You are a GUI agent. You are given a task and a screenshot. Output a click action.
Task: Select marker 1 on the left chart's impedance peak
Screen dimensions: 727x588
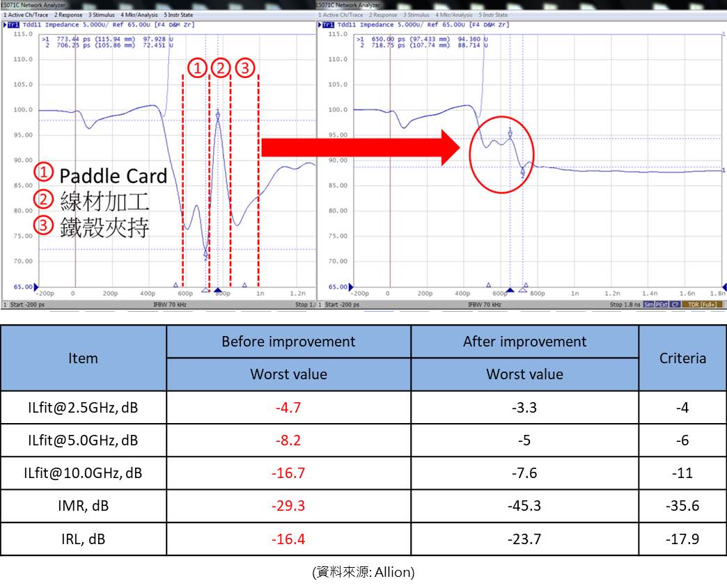[218, 114]
